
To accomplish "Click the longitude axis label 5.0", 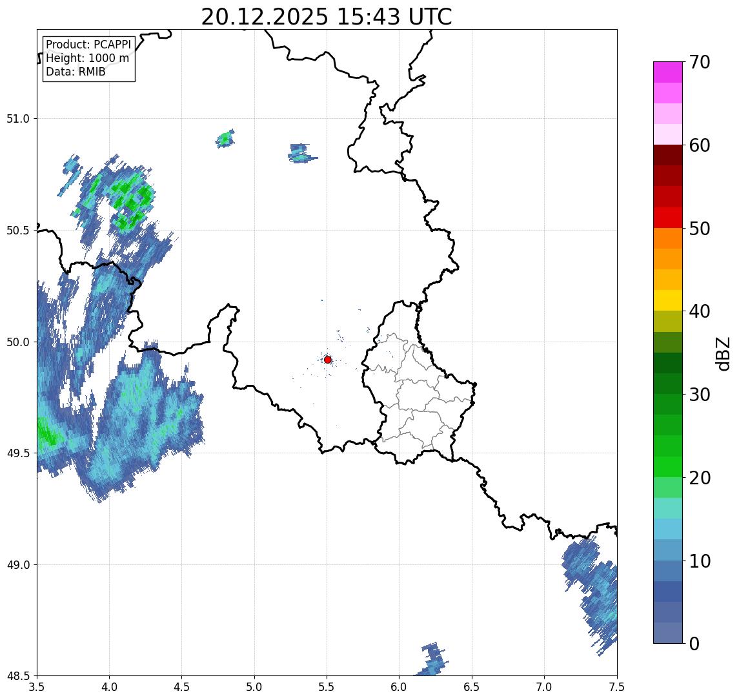I will coord(254,687).
